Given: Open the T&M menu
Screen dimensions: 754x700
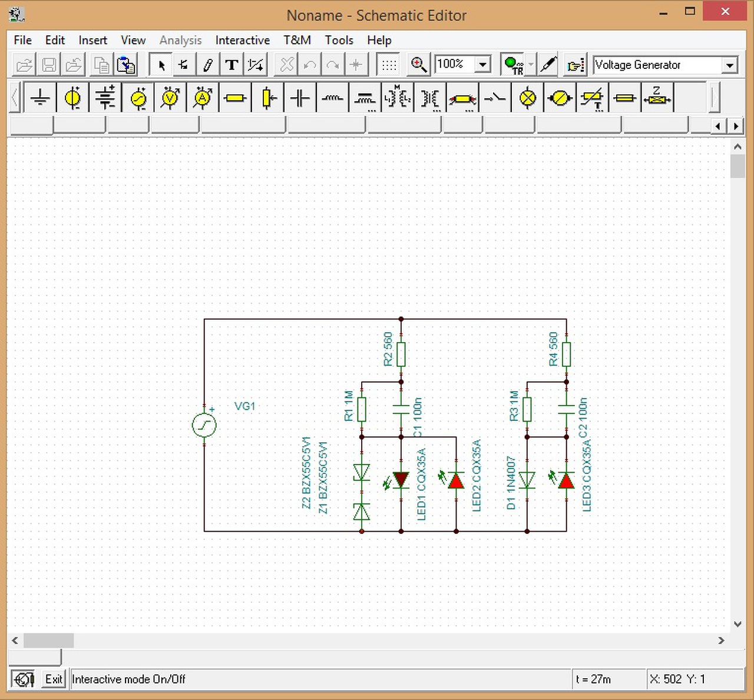Looking at the screenshot, I should point(297,40).
